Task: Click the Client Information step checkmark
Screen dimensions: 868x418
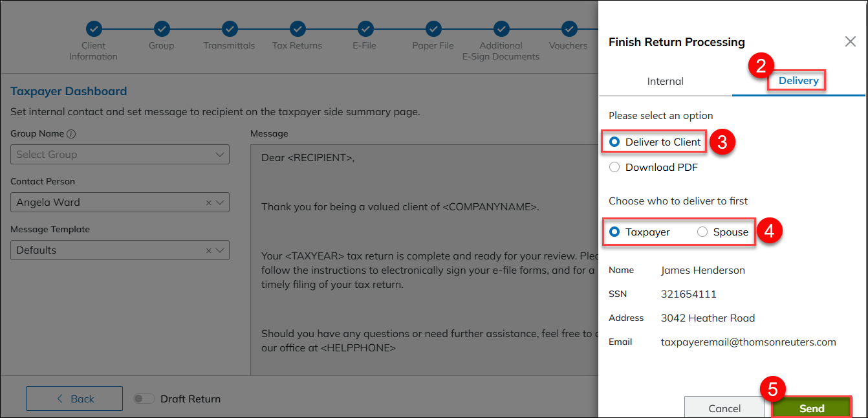Action: coord(94,28)
